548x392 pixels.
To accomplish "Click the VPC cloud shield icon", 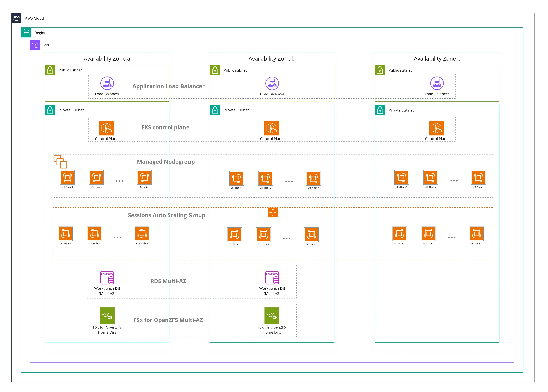I will (x=35, y=45).
